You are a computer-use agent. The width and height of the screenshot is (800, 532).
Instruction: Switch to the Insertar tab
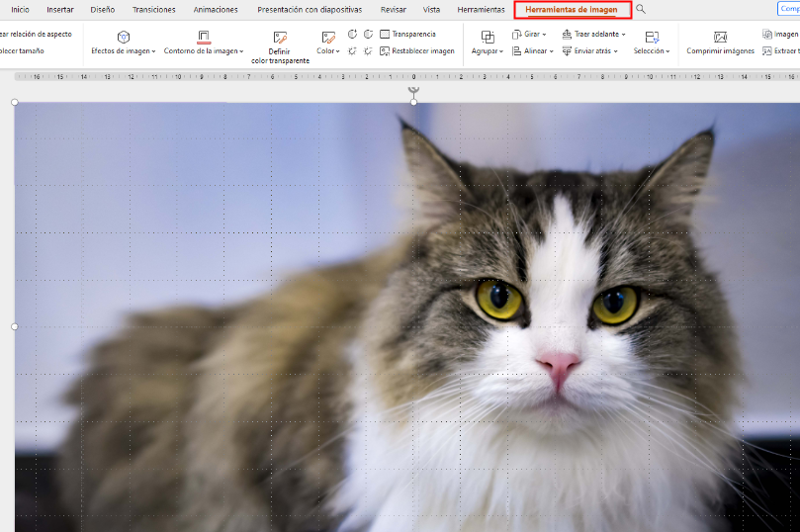tap(60, 9)
